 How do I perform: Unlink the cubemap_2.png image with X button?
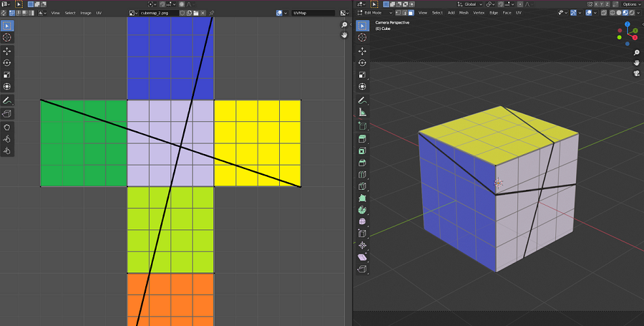tap(203, 13)
